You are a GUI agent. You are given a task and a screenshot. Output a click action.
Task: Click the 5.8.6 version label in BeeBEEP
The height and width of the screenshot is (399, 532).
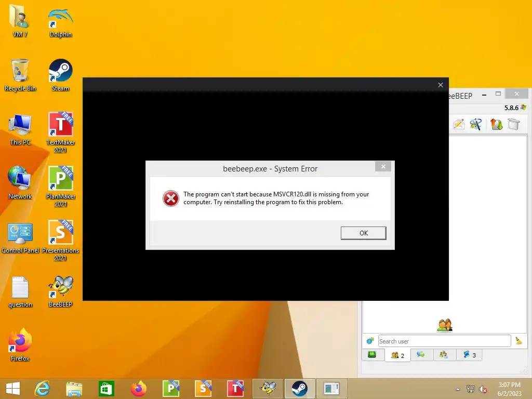click(511, 108)
